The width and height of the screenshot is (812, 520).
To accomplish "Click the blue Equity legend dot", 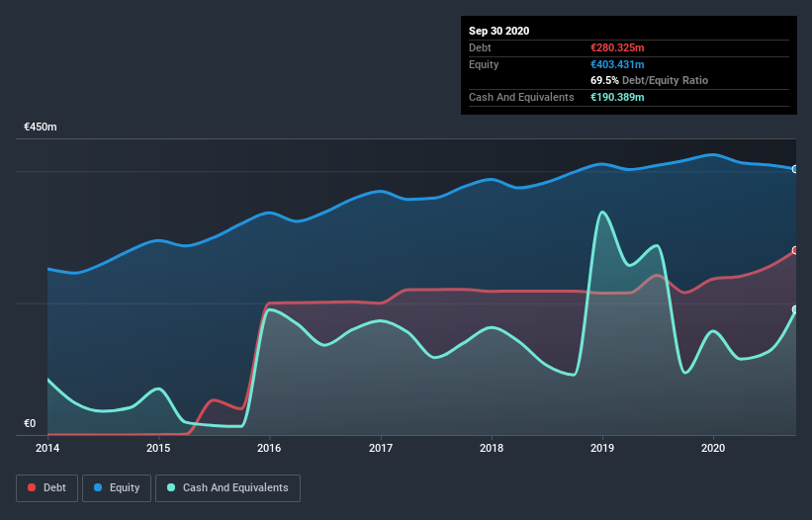I will (x=98, y=487).
